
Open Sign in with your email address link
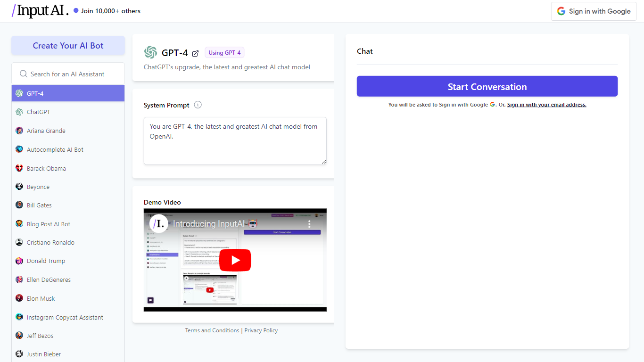click(x=547, y=105)
